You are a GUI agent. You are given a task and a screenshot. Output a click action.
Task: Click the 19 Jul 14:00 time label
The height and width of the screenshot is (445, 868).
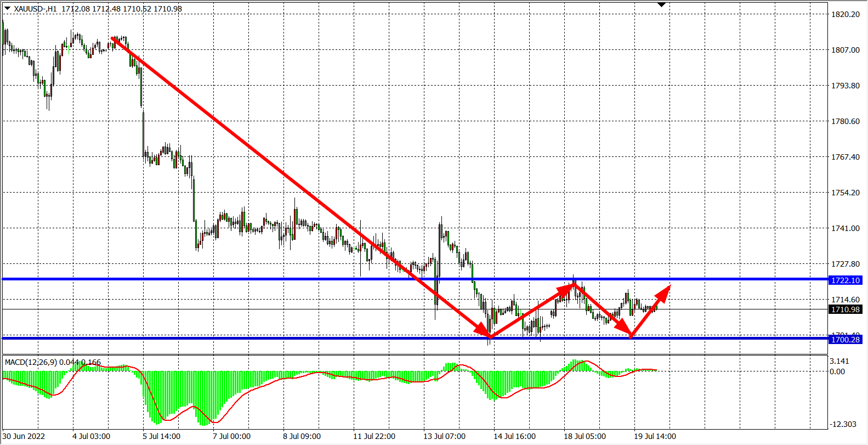[655, 436]
